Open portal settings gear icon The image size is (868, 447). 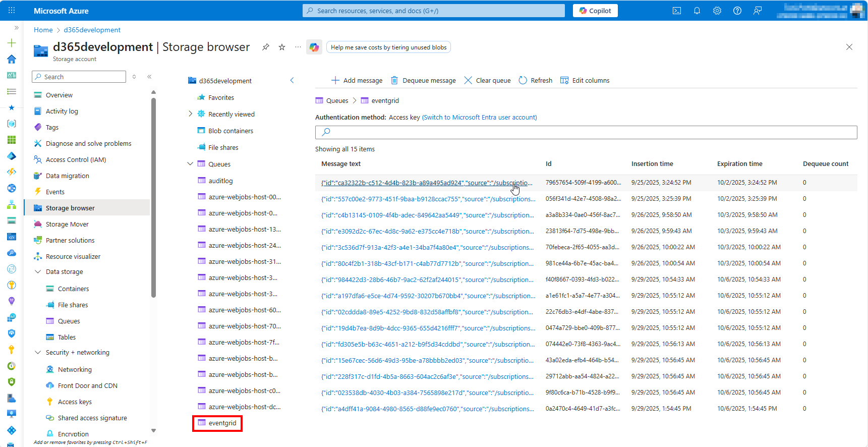[x=717, y=11]
